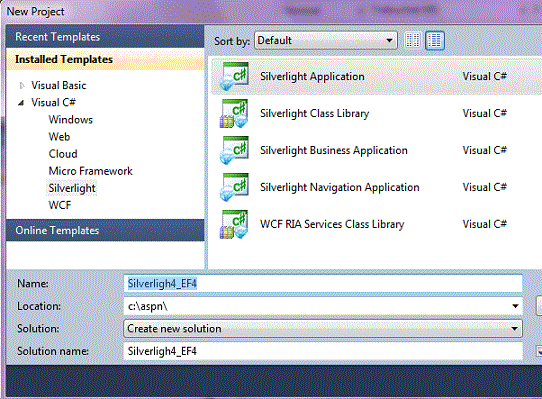The image size is (542, 399).
Task: Open the Sort by Default dropdown
Action: coord(326,40)
